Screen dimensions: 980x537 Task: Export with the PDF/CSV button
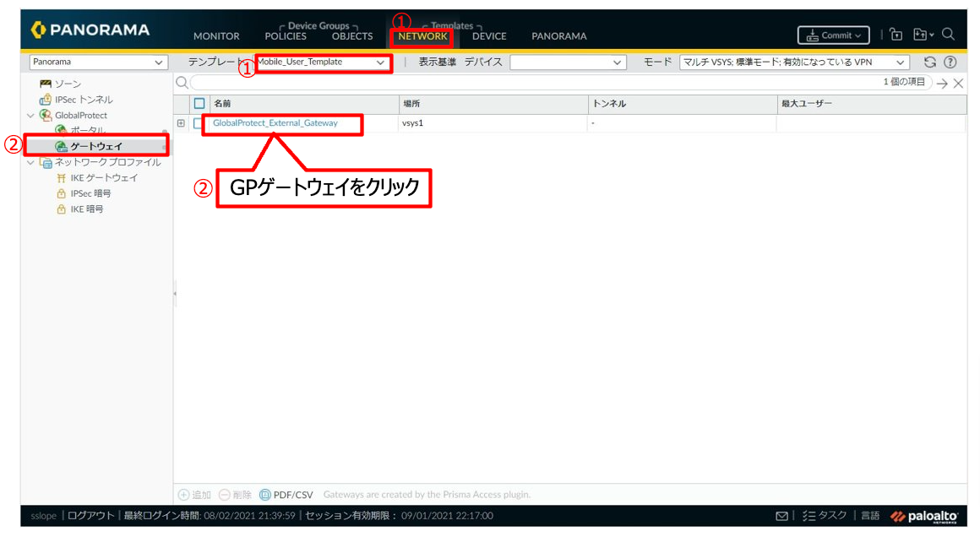[x=286, y=495]
